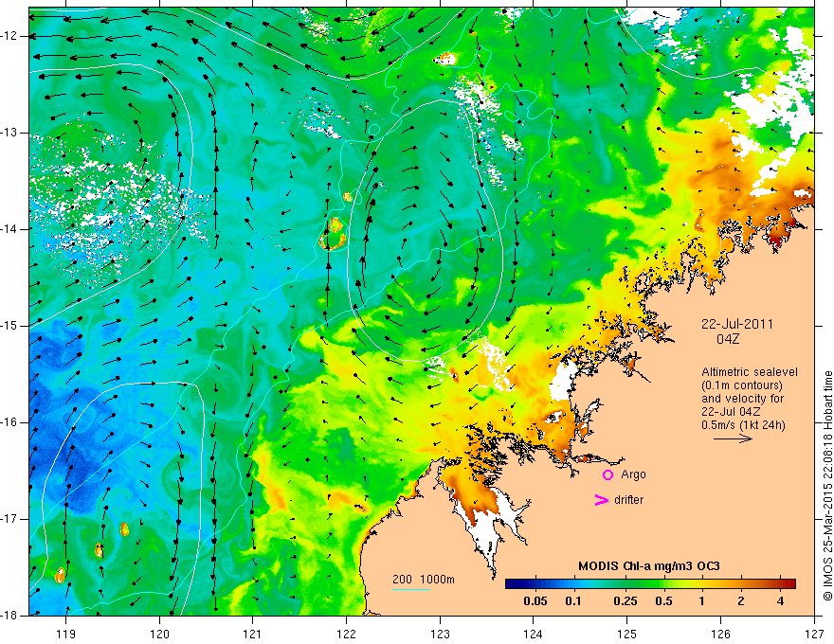Viewport: 834px width, 644px height.
Task: Click the longitude label '122'
Action: [346, 634]
